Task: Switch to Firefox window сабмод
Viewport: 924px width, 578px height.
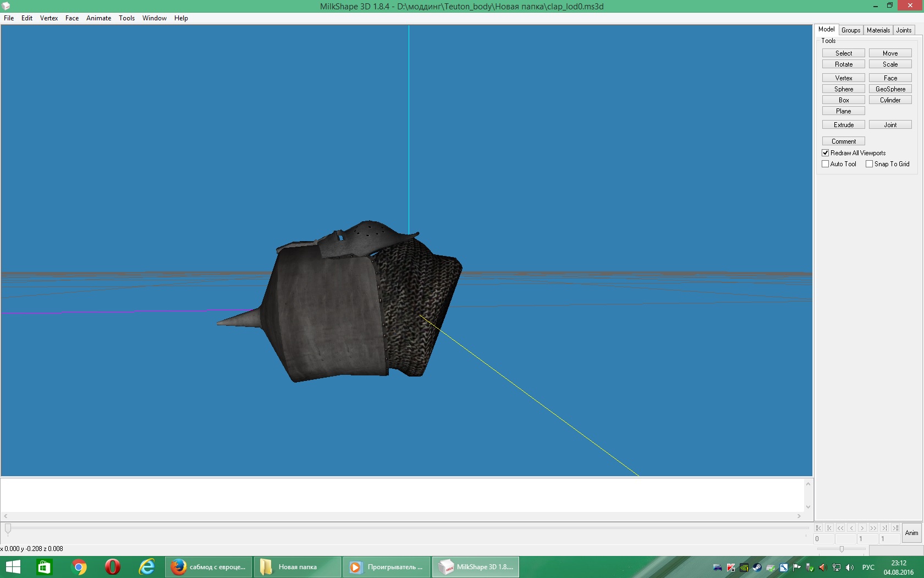Action: (x=208, y=567)
